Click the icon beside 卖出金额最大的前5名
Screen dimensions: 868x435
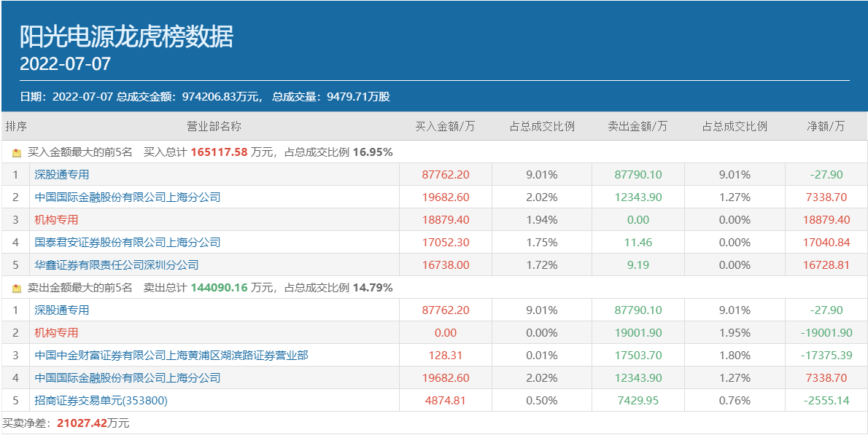tap(17, 289)
